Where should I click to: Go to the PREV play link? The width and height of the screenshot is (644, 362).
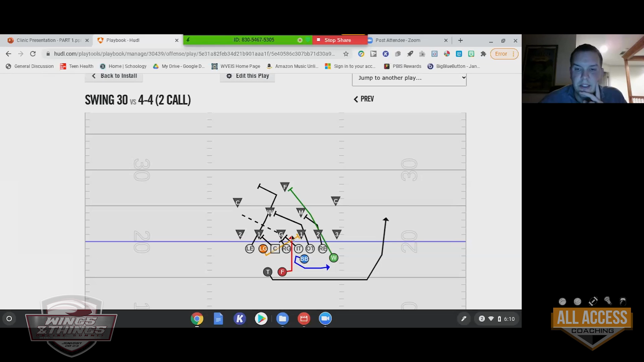364,99
